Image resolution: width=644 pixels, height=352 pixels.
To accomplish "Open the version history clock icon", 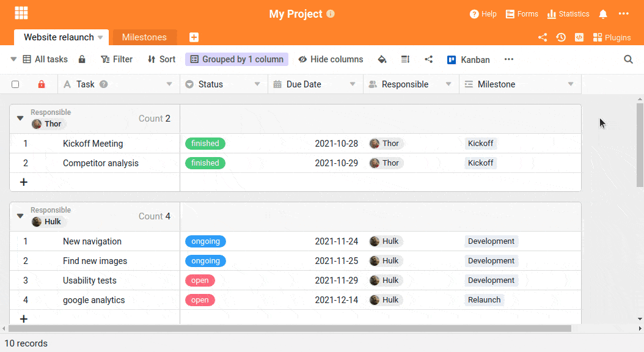I will click(561, 37).
